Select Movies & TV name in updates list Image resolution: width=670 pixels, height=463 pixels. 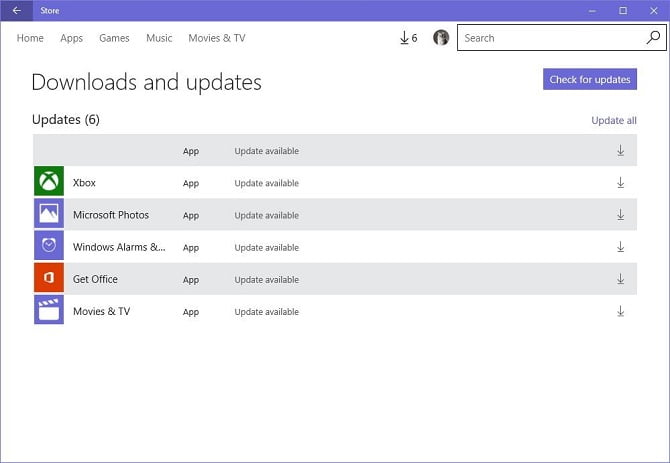[x=101, y=311]
